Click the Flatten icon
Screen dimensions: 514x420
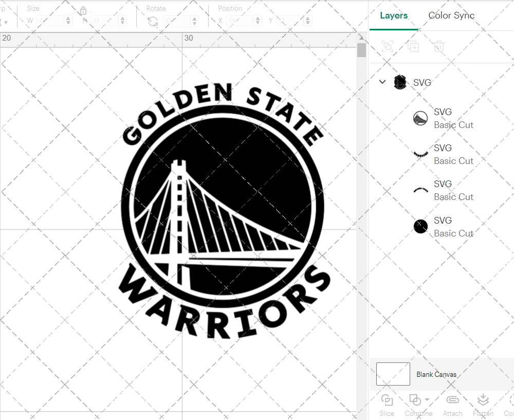(x=483, y=400)
